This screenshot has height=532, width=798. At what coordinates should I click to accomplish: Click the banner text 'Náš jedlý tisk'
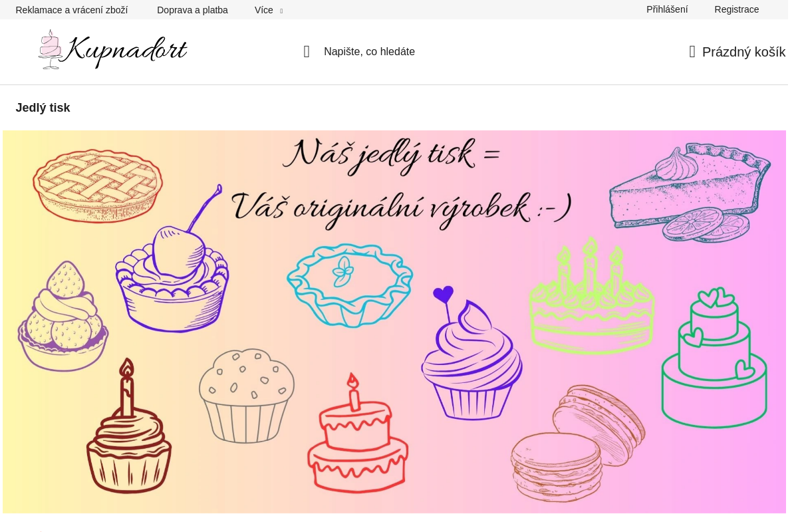pyautogui.click(x=391, y=155)
